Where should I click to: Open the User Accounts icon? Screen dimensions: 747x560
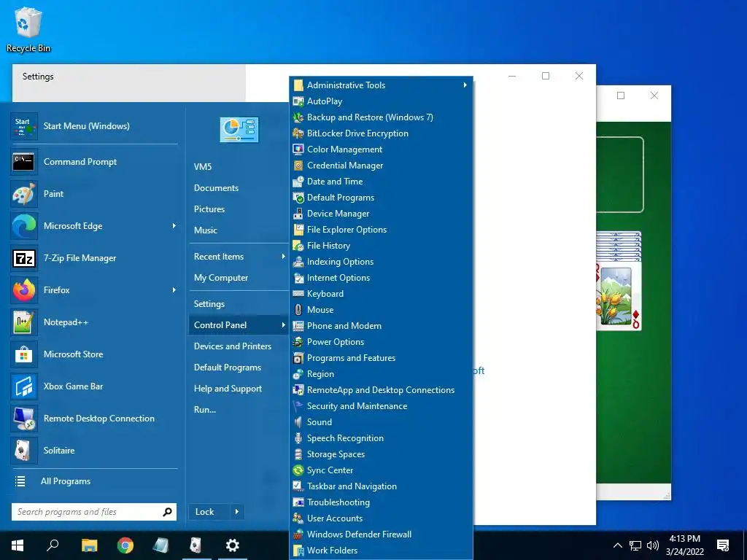(x=298, y=518)
